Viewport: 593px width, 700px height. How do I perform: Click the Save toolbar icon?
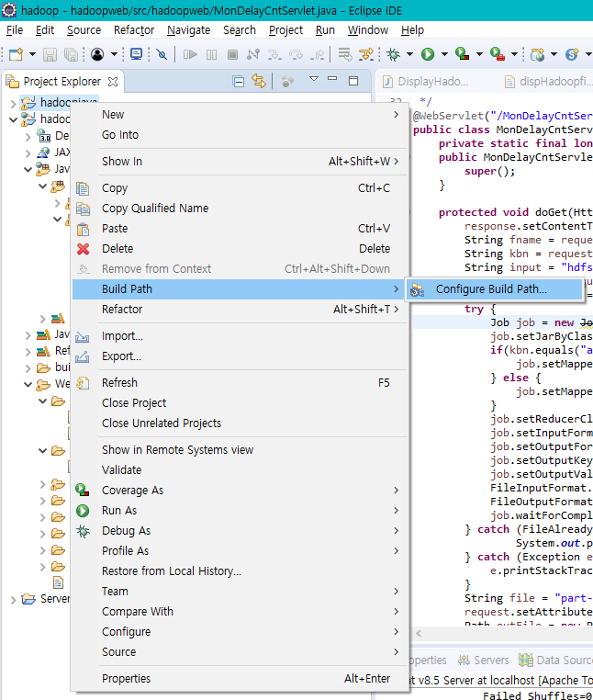pos(50,54)
